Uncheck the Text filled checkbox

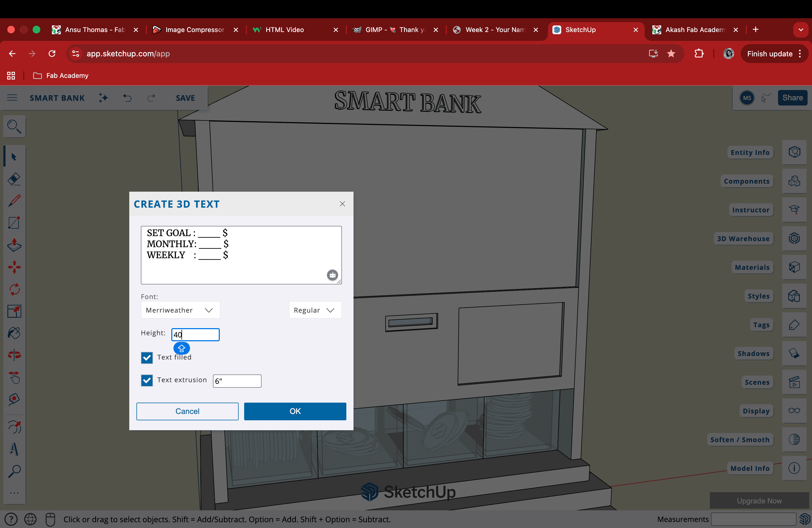click(x=147, y=357)
